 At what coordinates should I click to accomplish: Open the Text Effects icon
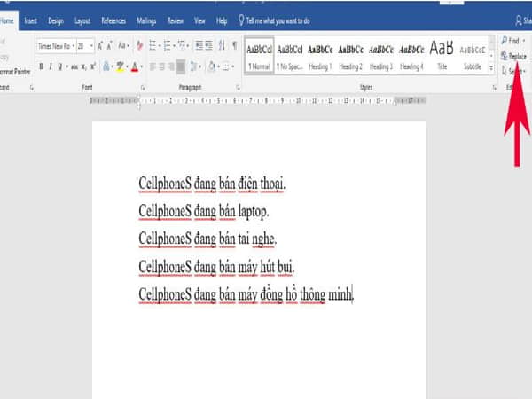[106, 66]
